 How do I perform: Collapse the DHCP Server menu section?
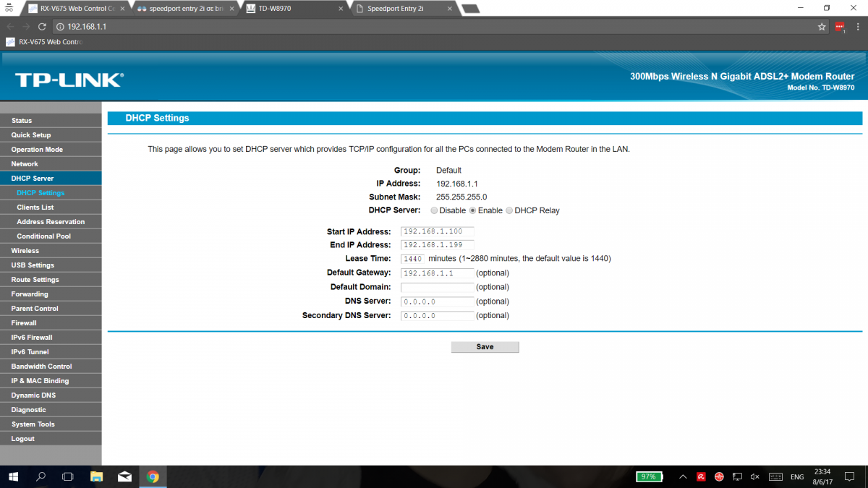pos(51,179)
